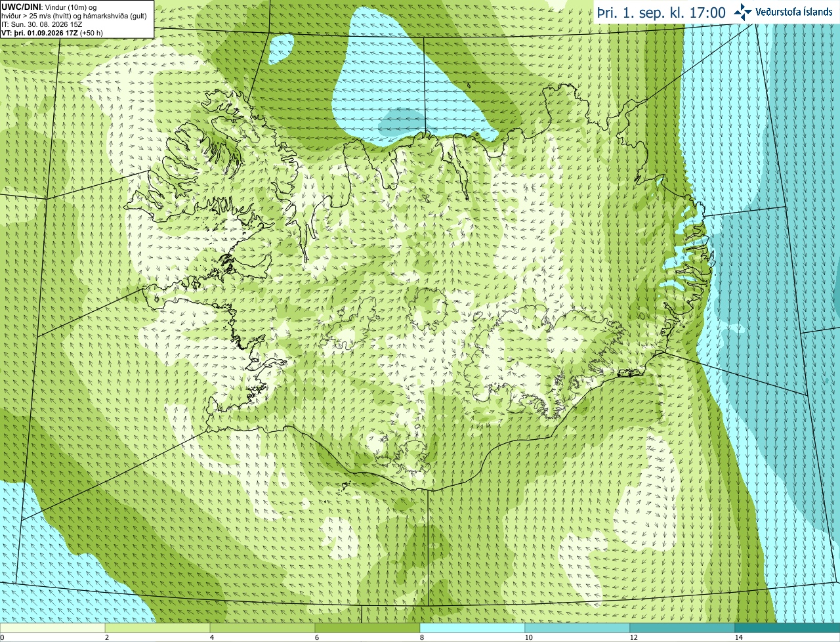The width and height of the screenshot is (840, 642).
Task: Click the VT valid time line in info box
Action: (52, 33)
